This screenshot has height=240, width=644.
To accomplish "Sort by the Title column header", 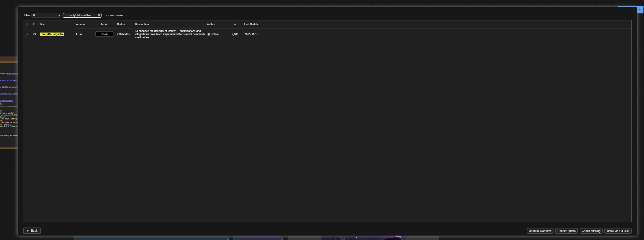I will click(42, 24).
